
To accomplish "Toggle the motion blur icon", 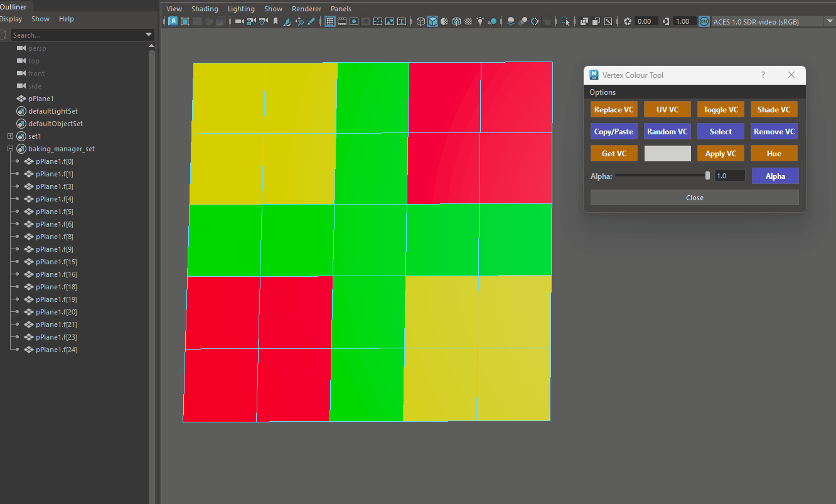I will click(523, 21).
